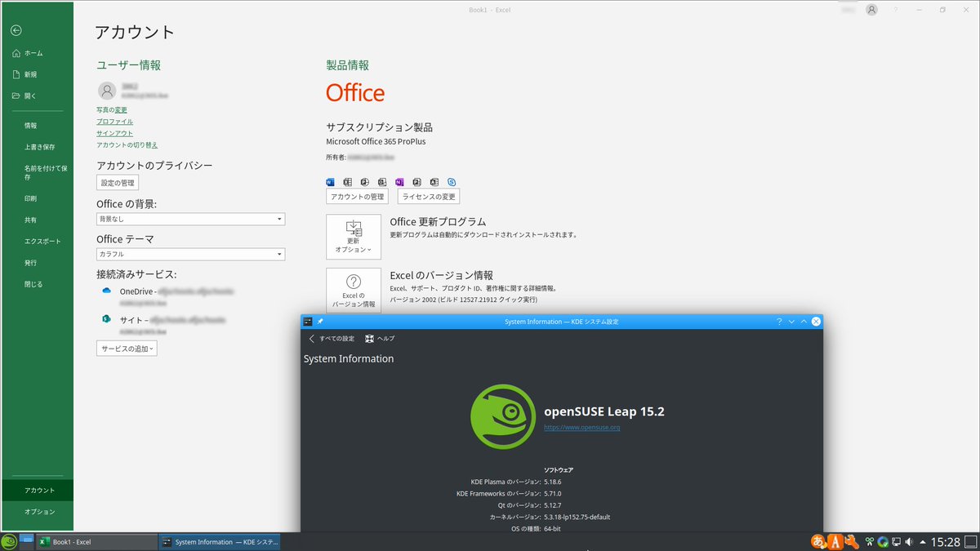Click the PowerPoint product icon
This screenshot has width=980, height=551.
click(364, 181)
